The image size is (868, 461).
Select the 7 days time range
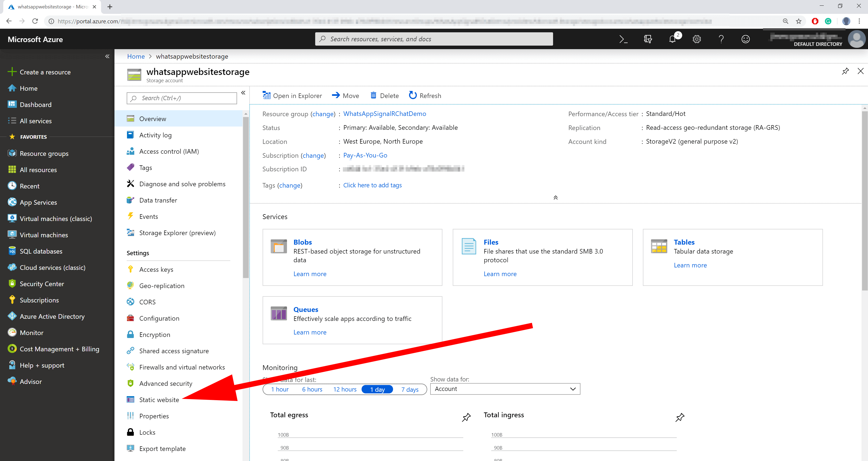(410, 389)
